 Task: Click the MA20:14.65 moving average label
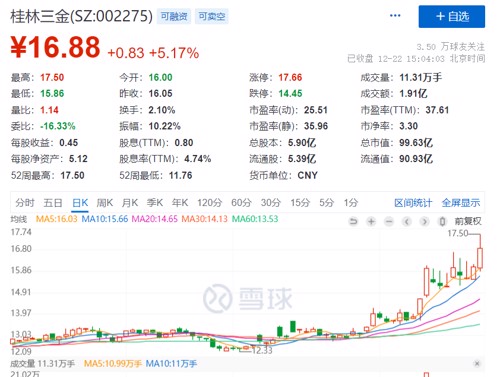(155, 219)
